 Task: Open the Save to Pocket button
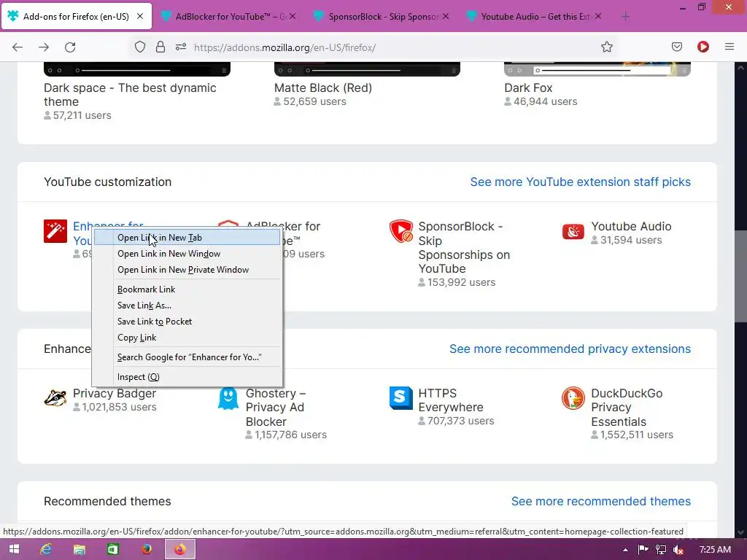coord(677,47)
